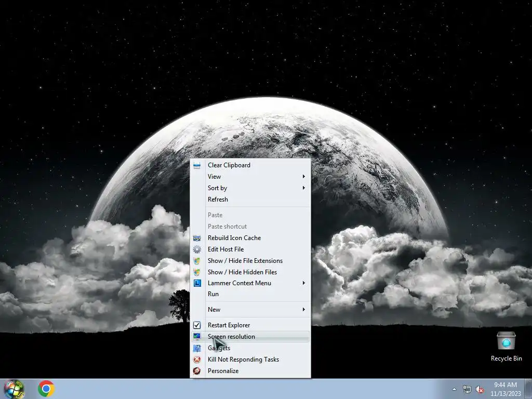532x399 pixels.
Task: Open the Windows Start orb
Action: coord(14,389)
